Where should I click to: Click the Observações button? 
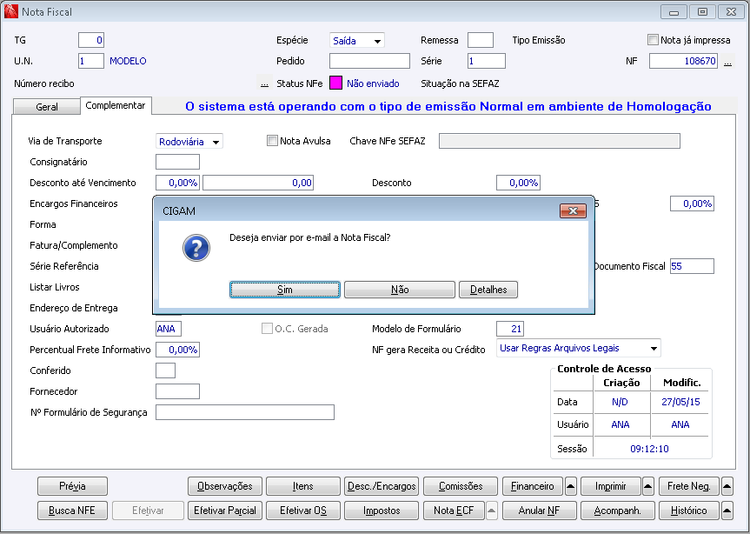click(x=225, y=486)
